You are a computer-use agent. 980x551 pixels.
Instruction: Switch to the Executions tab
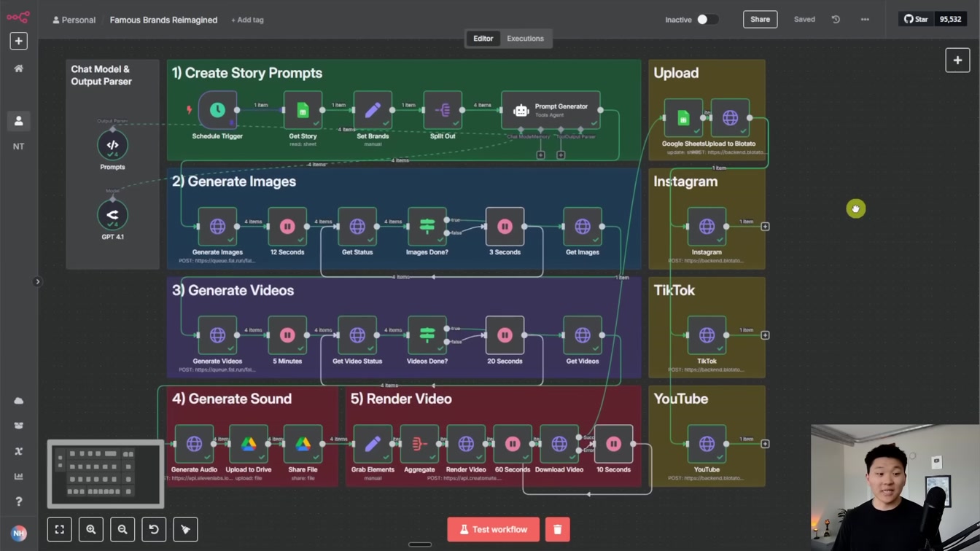pyautogui.click(x=526, y=39)
